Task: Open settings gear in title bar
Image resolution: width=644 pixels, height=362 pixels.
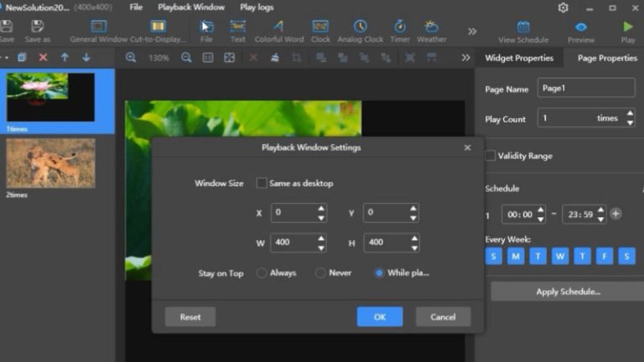Action: 563,8
